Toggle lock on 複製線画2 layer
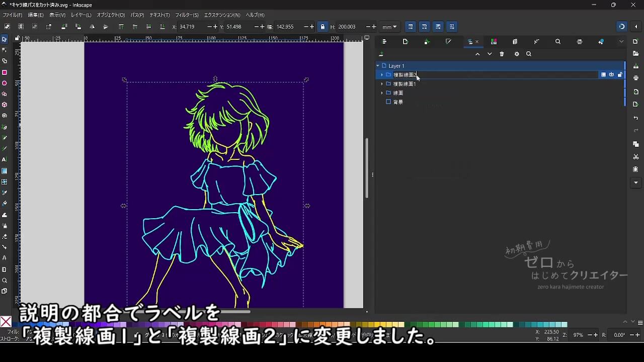 click(619, 75)
